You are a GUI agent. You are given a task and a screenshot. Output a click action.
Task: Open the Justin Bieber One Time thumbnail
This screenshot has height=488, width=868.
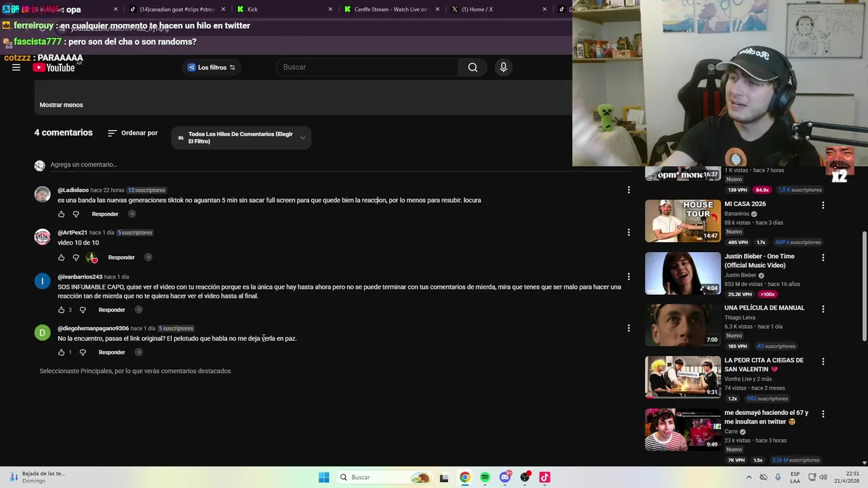pos(683,273)
